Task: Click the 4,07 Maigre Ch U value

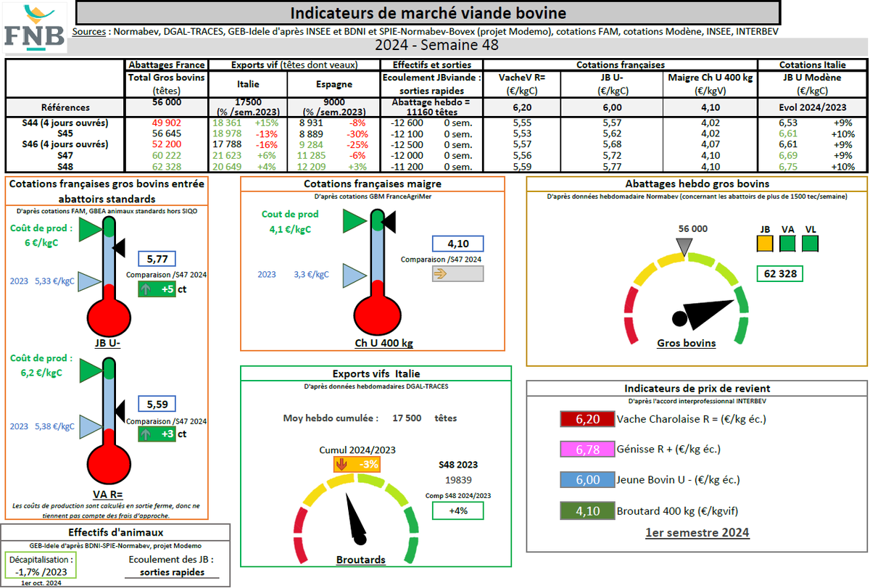Action: pyautogui.click(x=711, y=144)
